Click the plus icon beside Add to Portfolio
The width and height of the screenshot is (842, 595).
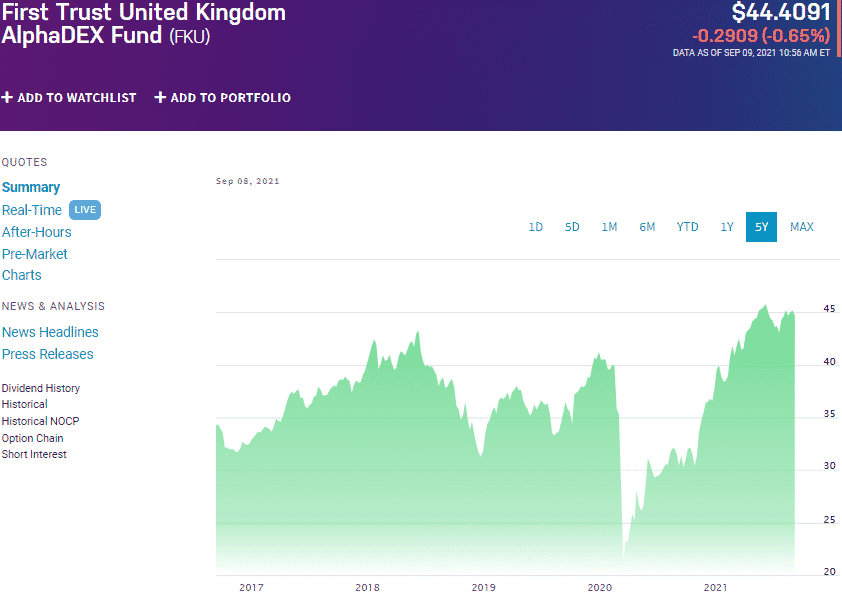tap(159, 97)
